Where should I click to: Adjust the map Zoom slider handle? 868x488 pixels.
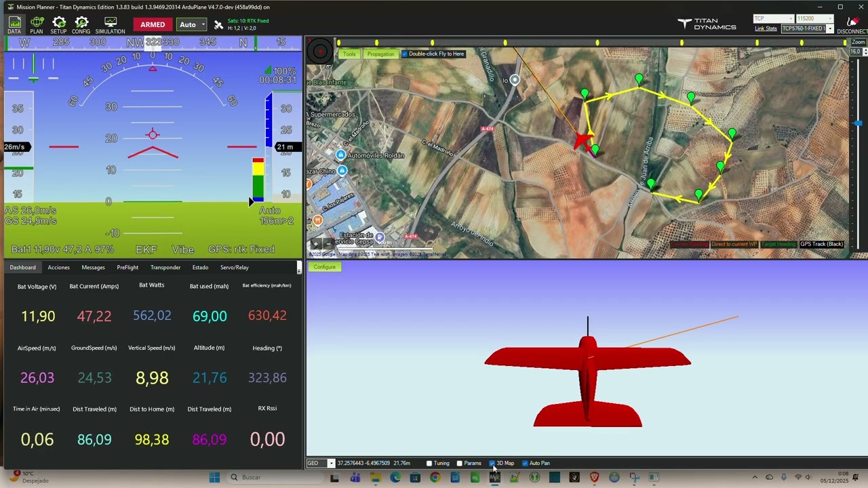pyautogui.click(x=858, y=123)
